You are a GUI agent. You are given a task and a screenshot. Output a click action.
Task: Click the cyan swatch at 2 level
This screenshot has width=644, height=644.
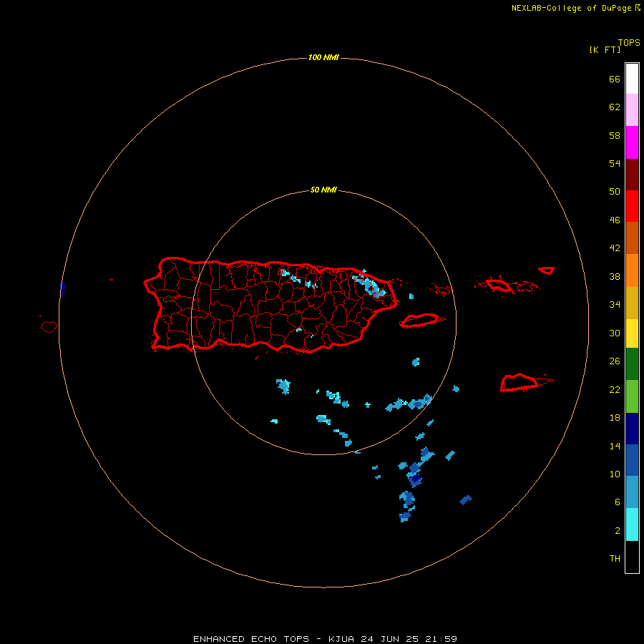click(632, 525)
